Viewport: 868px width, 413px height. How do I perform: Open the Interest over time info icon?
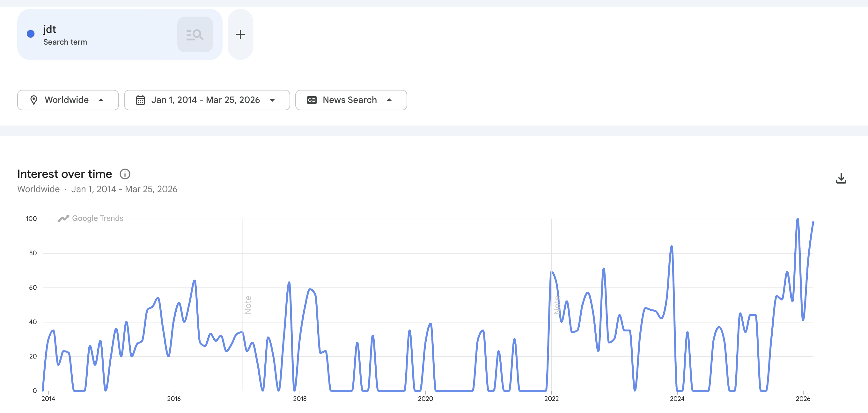[125, 174]
